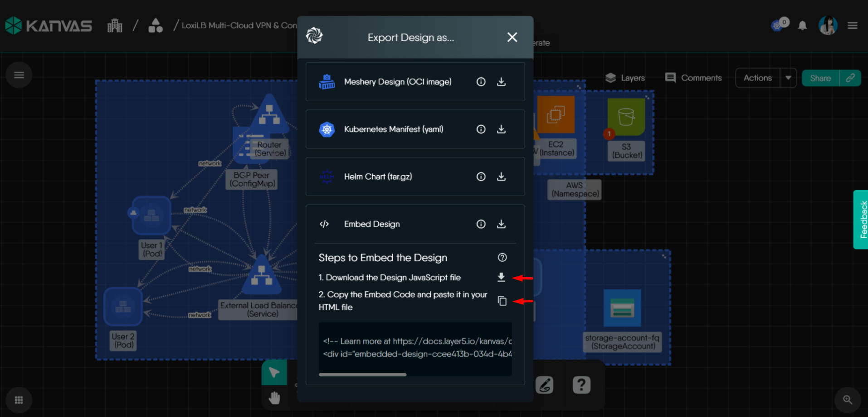868x417 pixels.
Task: Download Meshery Design (OCI image)
Action: tap(501, 82)
